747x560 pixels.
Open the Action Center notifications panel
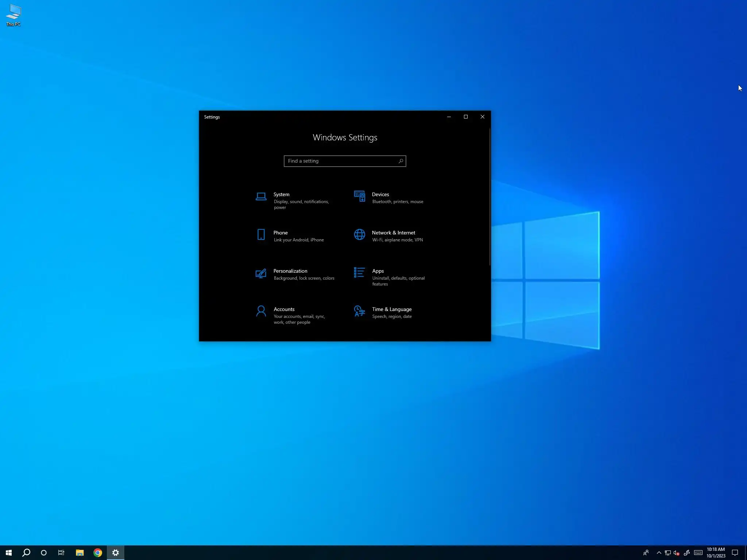[x=735, y=553]
